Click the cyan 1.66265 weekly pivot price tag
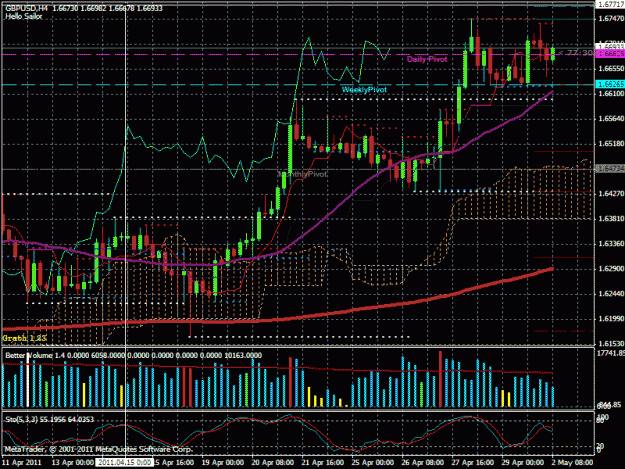The height and width of the screenshot is (469, 625). tap(610, 84)
